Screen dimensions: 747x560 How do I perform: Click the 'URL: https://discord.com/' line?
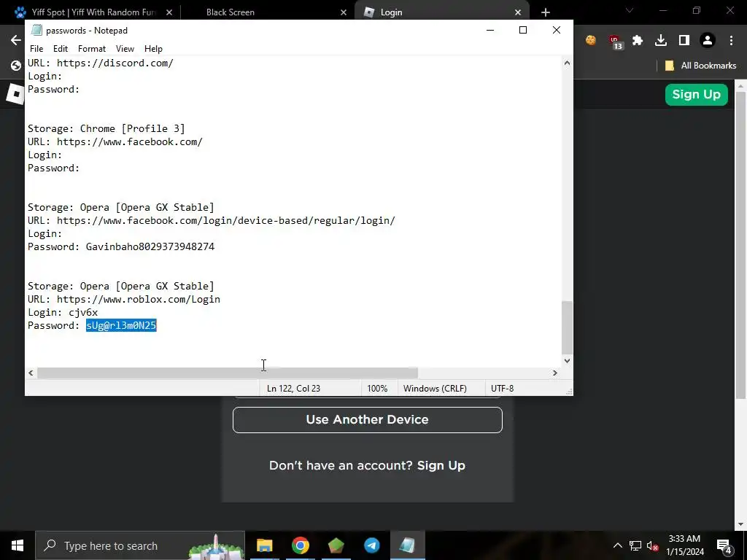[x=101, y=63]
